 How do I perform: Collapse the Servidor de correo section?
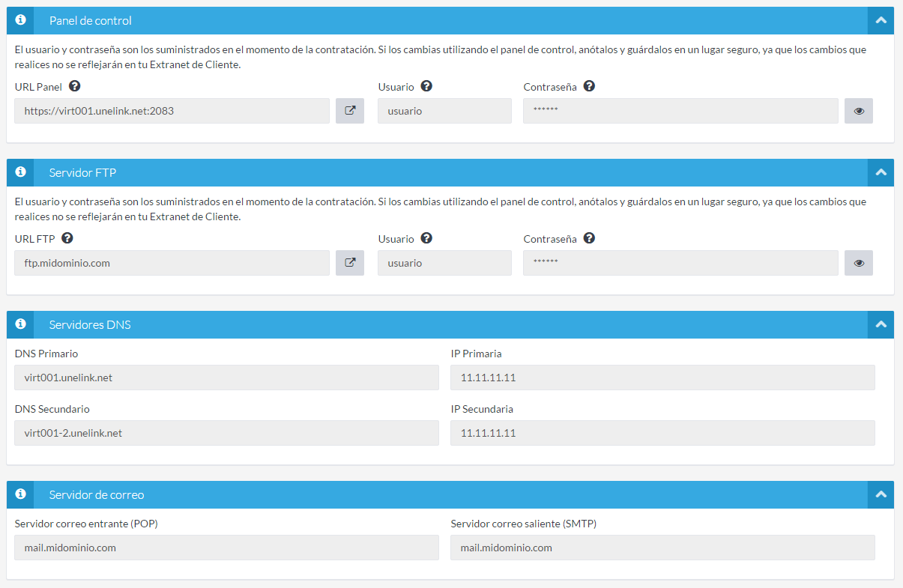881,495
